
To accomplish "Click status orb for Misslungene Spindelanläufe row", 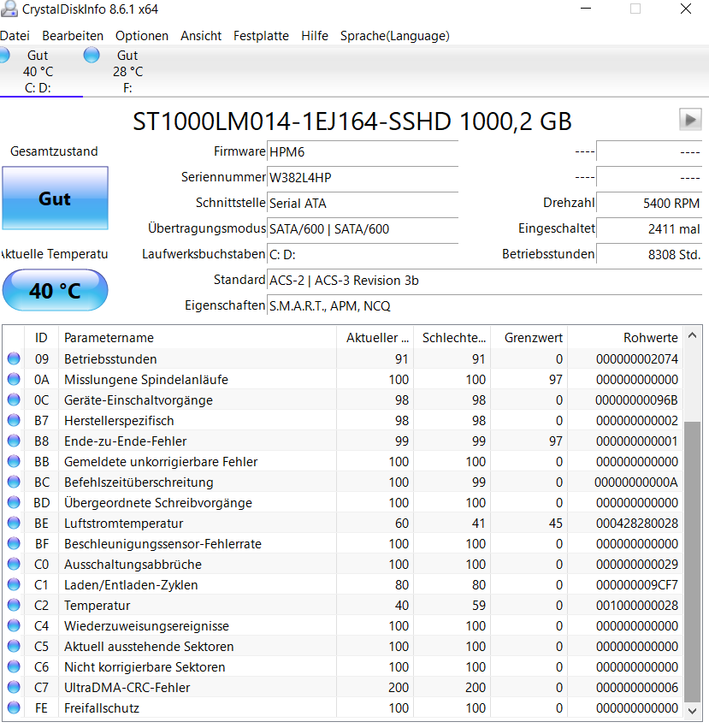I will (14, 379).
